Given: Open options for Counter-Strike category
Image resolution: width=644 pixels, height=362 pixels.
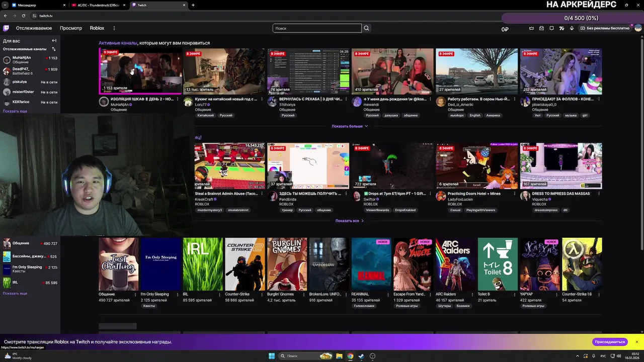Looking at the screenshot, I should (x=262, y=294).
